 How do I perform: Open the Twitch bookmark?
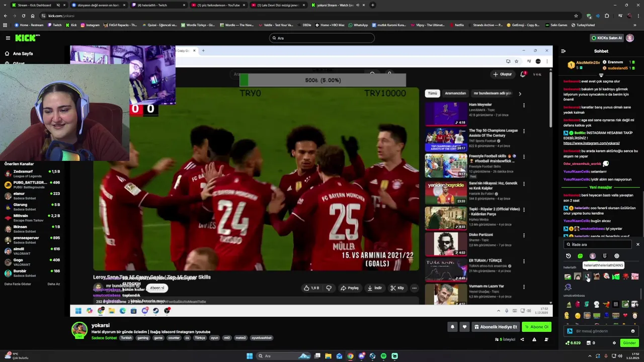(55, 25)
